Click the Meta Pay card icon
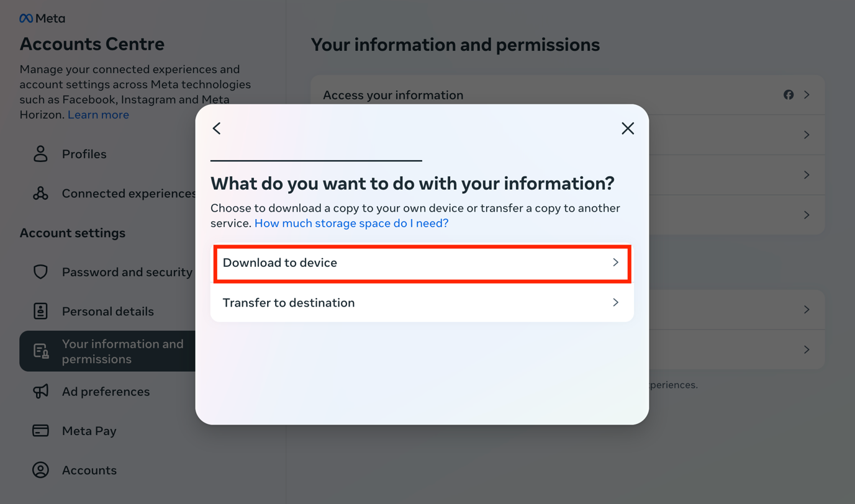The image size is (855, 504). coord(41,431)
